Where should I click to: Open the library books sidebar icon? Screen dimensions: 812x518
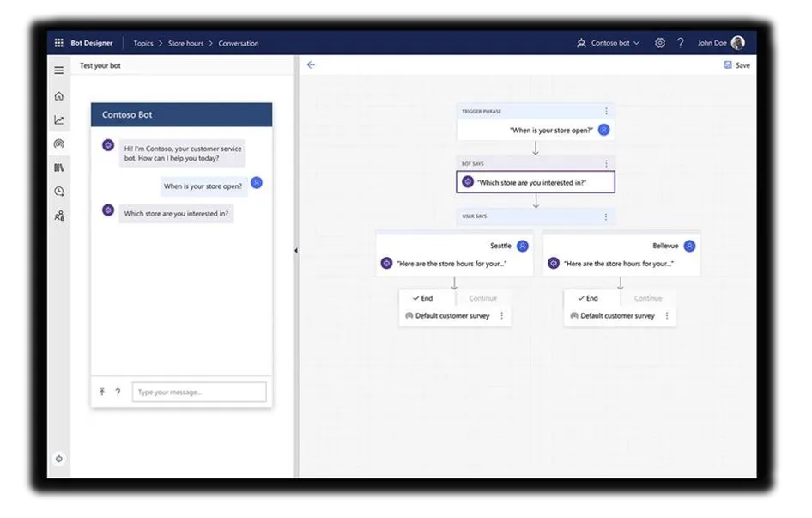[x=59, y=168]
